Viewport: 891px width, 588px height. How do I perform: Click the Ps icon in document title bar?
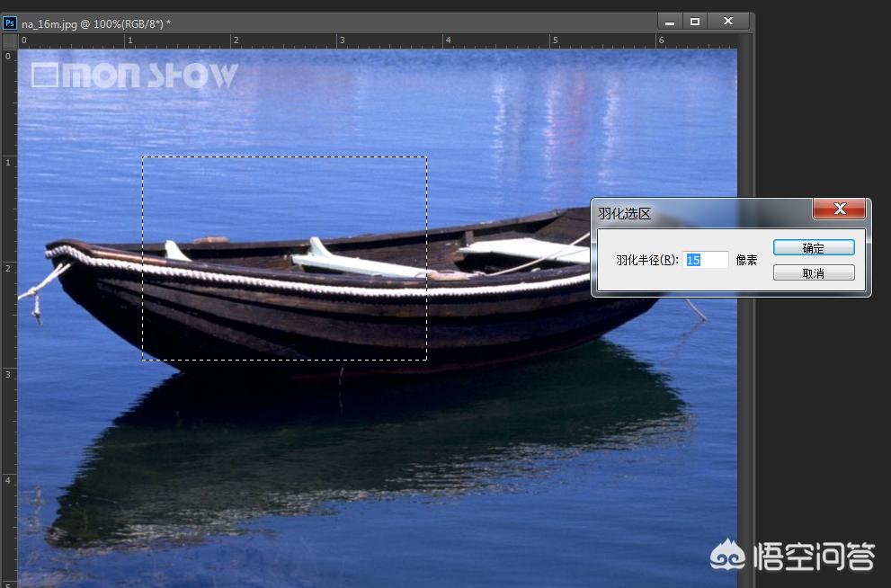pyautogui.click(x=10, y=22)
